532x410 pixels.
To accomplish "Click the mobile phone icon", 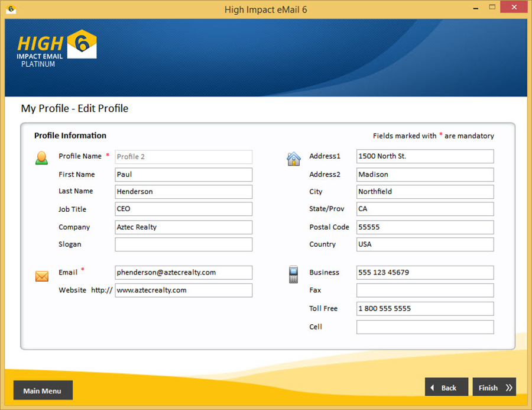I will (x=293, y=275).
